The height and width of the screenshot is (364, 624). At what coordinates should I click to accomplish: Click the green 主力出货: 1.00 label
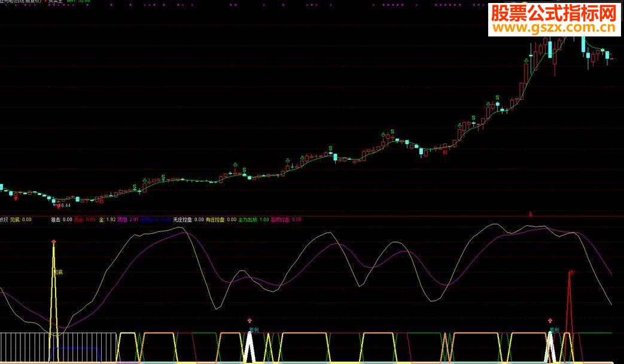coord(254,219)
